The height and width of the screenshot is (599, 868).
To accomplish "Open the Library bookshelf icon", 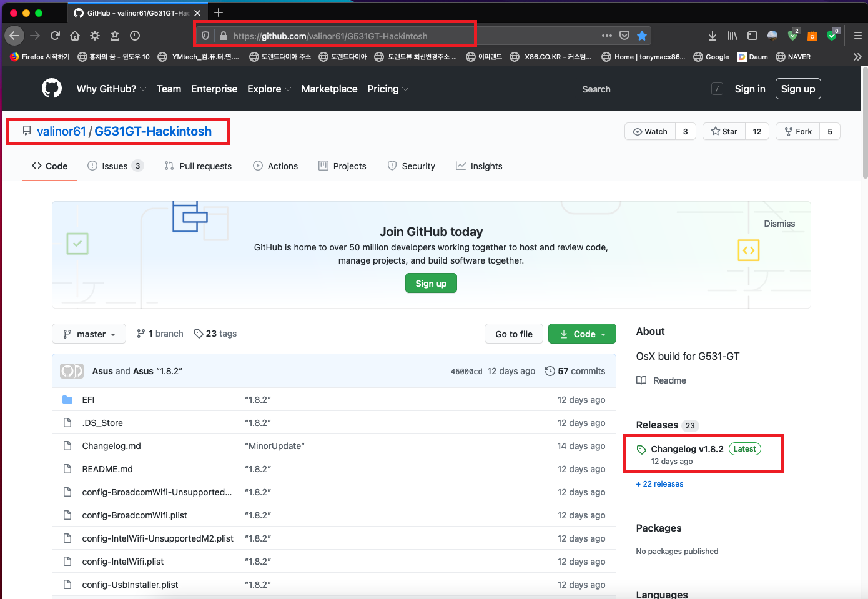I will click(732, 36).
